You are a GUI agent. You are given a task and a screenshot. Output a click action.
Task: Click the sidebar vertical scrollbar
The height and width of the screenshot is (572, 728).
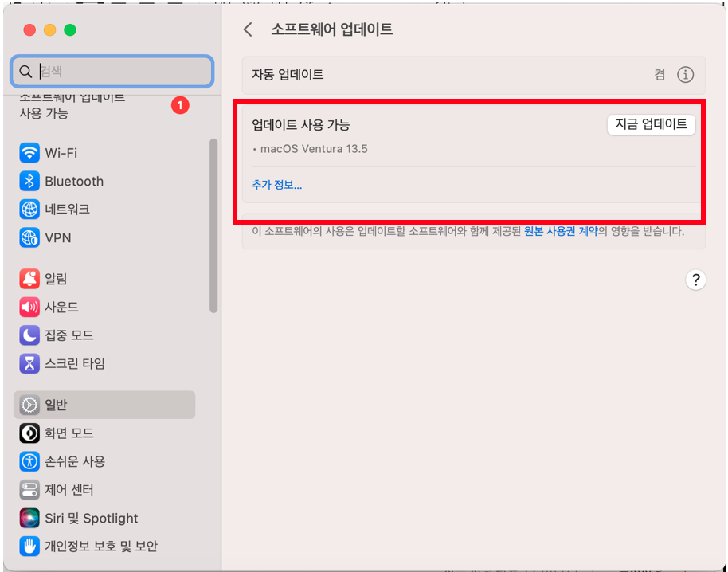213,225
